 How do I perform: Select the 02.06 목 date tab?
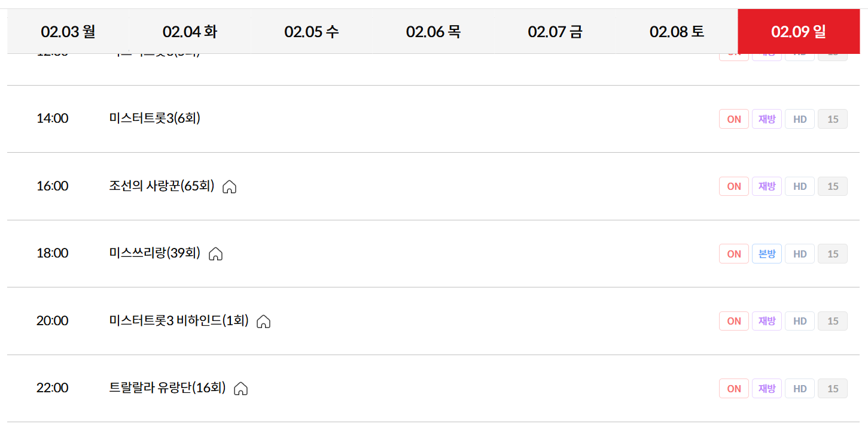tap(433, 31)
